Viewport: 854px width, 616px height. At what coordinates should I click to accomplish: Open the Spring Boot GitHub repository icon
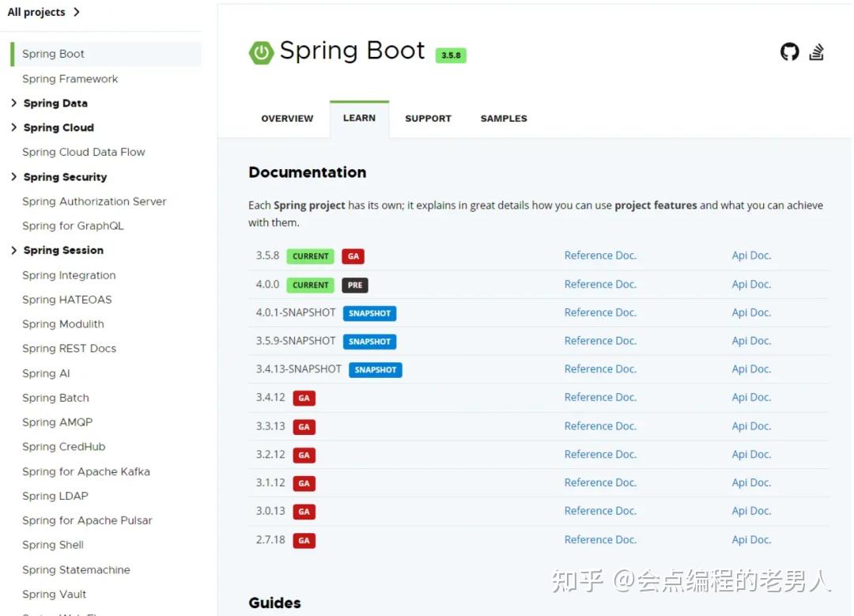click(788, 51)
